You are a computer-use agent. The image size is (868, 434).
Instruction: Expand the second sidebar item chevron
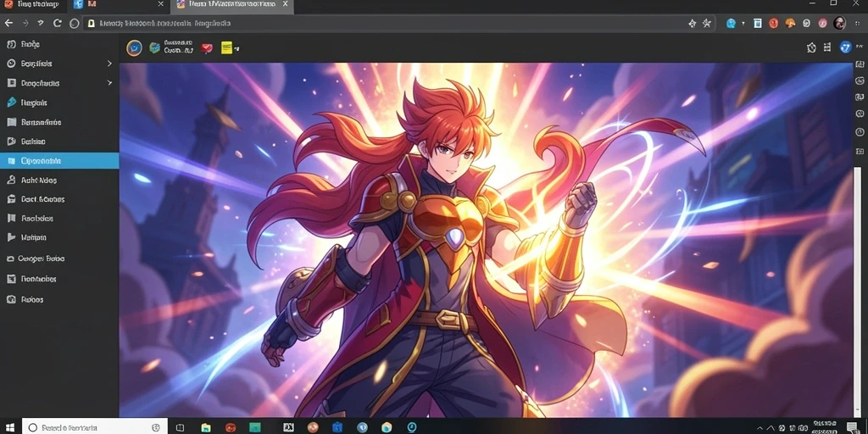click(109, 64)
